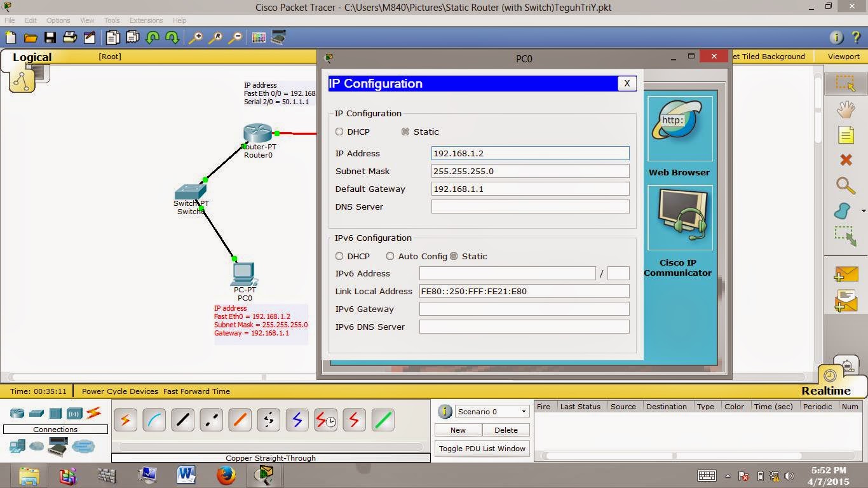This screenshot has height=488, width=868.
Task: Click the green Redo arrow
Action: [x=172, y=37]
